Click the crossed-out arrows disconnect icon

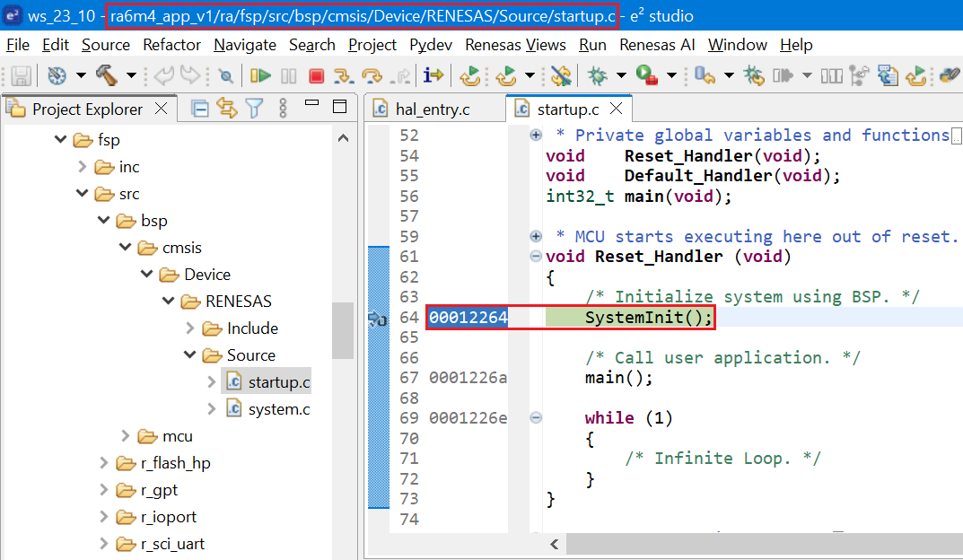point(561,76)
